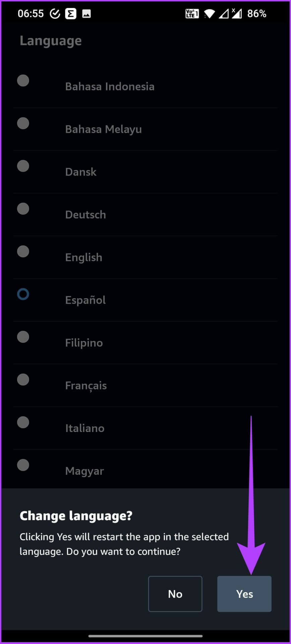Tap the VoLTE status bar icon
Image resolution: width=291 pixels, height=644 pixels.
tap(192, 14)
